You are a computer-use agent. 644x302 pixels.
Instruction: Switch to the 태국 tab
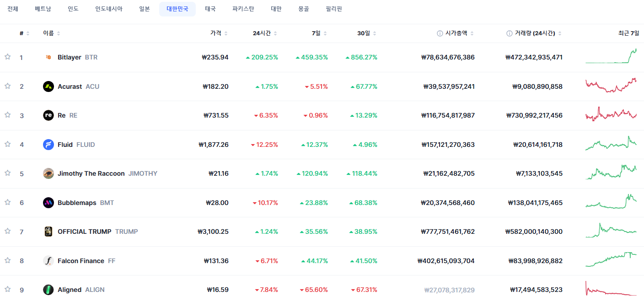(210, 9)
